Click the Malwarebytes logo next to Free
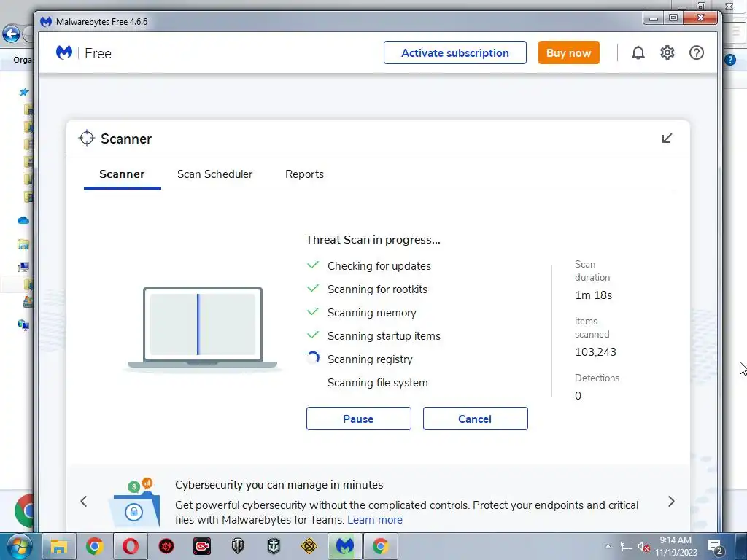 pyautogui.click(x=64, y=52)
